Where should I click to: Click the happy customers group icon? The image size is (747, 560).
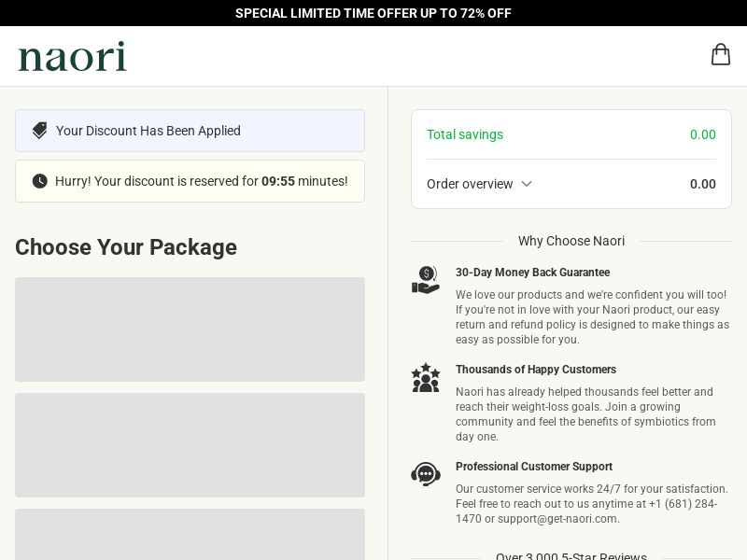pyautogui.click(x=426, y=377)
